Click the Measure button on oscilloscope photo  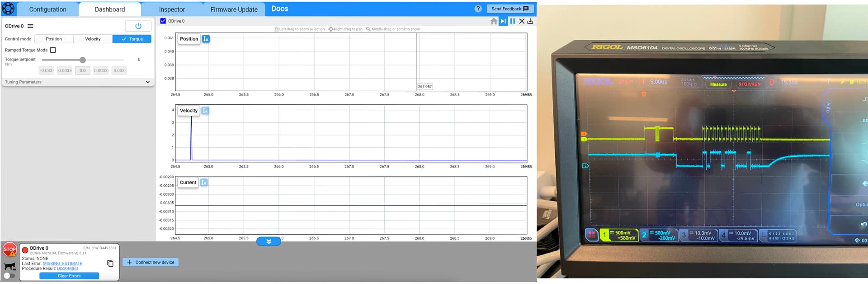[x=718, y=84]
